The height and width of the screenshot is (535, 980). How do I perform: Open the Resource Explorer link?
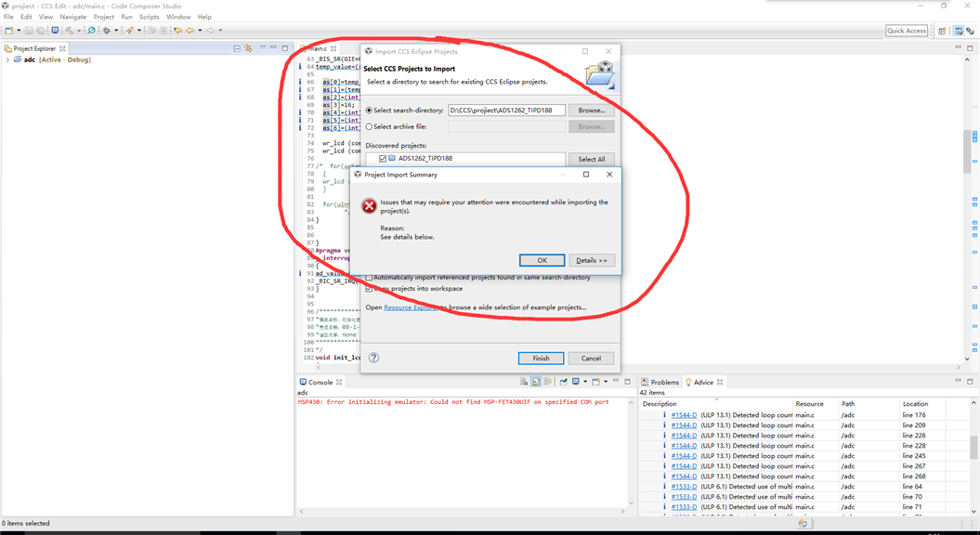tap(412, 307)
